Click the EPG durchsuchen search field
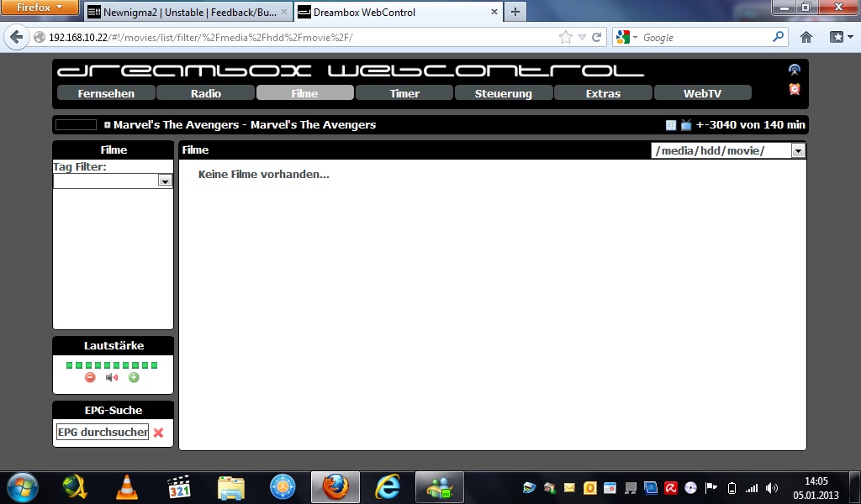This screenshot has width=861, height=504. click(102, 433)
